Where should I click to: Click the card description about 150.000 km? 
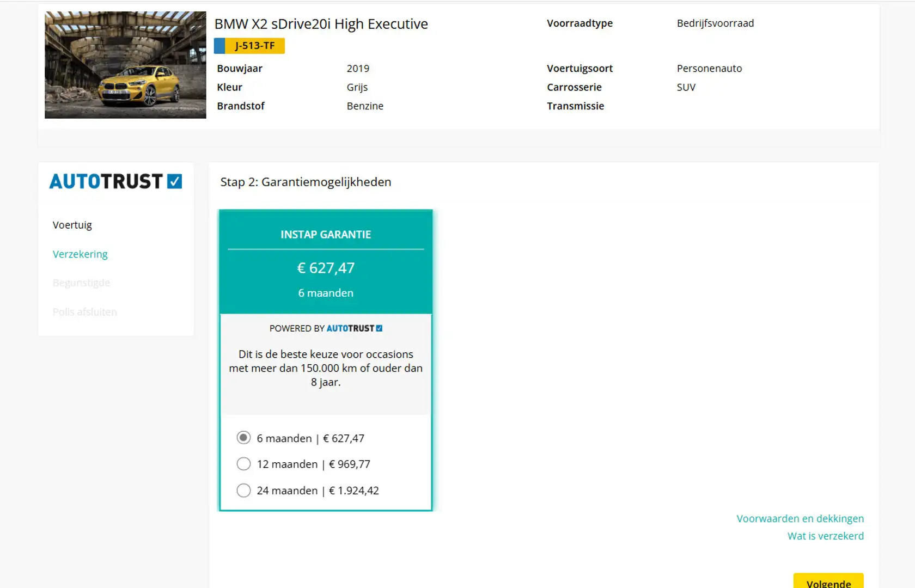pos(326,368)
